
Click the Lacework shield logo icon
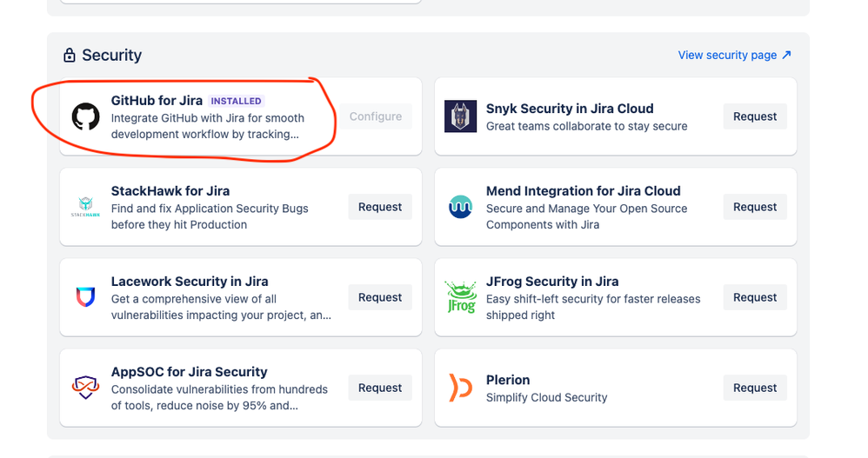(86, 297)
